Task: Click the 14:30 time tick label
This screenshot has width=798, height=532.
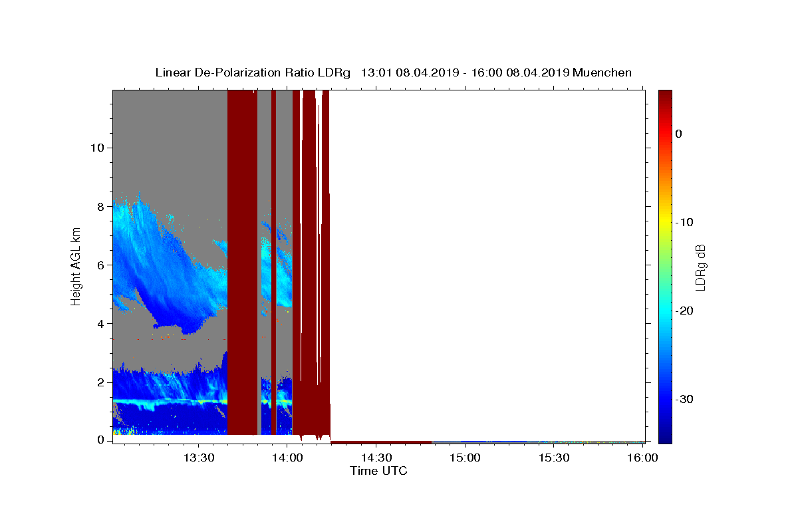Action: (x=376, y=458)
